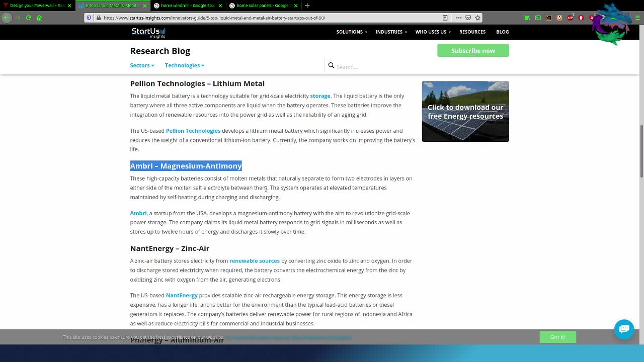Click the Pellion Technologies – Lithium Metal heading

click(x=197, y=83)
